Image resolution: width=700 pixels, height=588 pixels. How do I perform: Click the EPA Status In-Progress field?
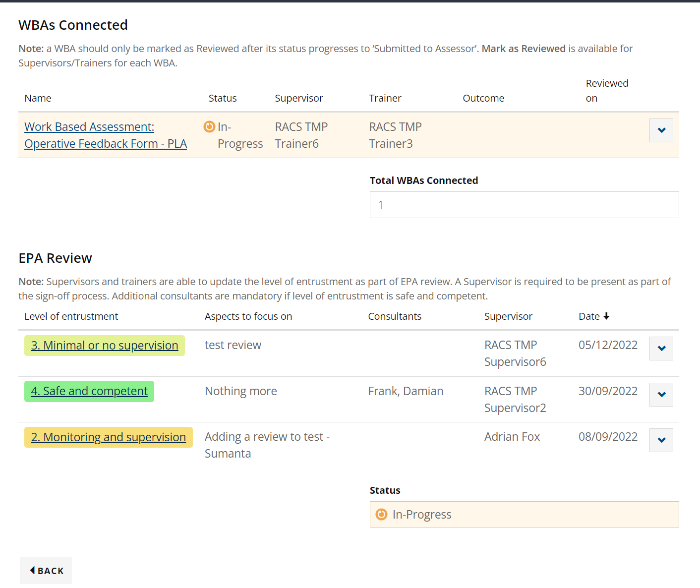[x=524, y=515]
